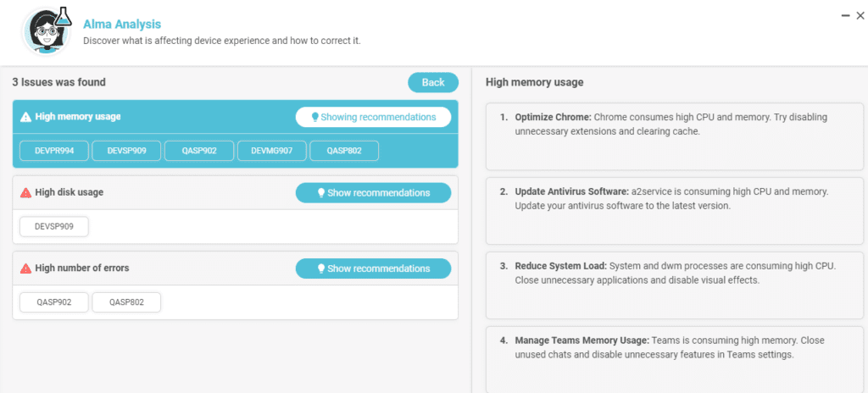Screen dimensions: 868x393
Task: Click warning icon beside High memory usage
Action: pos(25,118)
